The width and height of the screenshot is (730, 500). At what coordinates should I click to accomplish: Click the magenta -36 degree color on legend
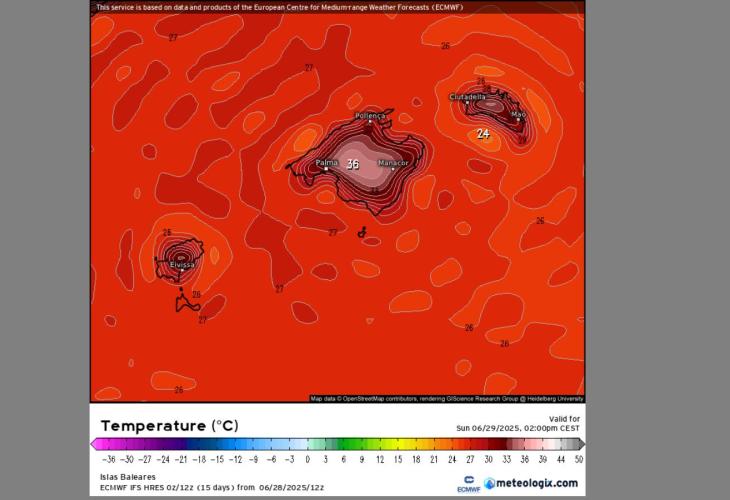108,444
